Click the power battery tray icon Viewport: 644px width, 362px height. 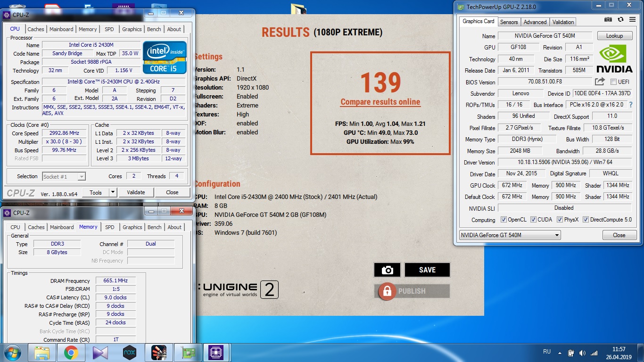571,353
